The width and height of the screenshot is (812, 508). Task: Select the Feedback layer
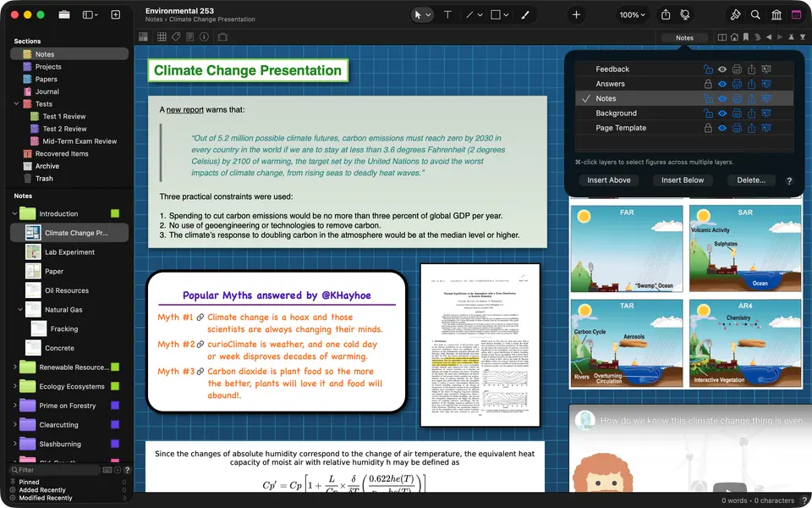pos(684,69)
